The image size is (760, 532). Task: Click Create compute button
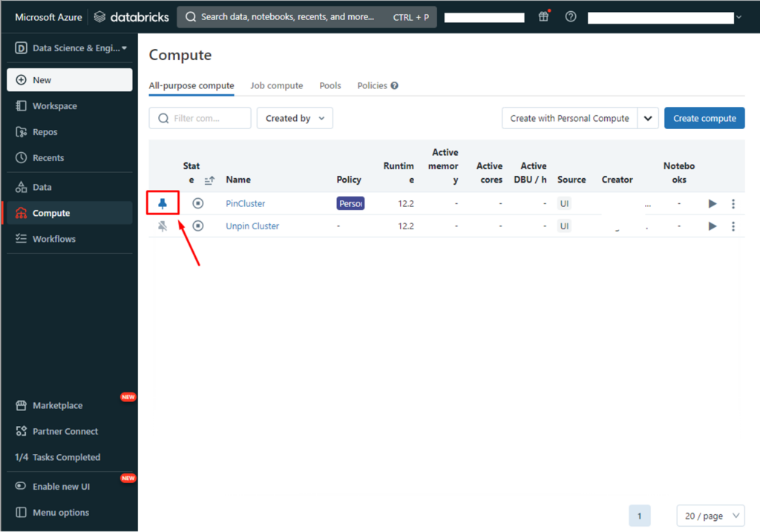tap(704, 118)
